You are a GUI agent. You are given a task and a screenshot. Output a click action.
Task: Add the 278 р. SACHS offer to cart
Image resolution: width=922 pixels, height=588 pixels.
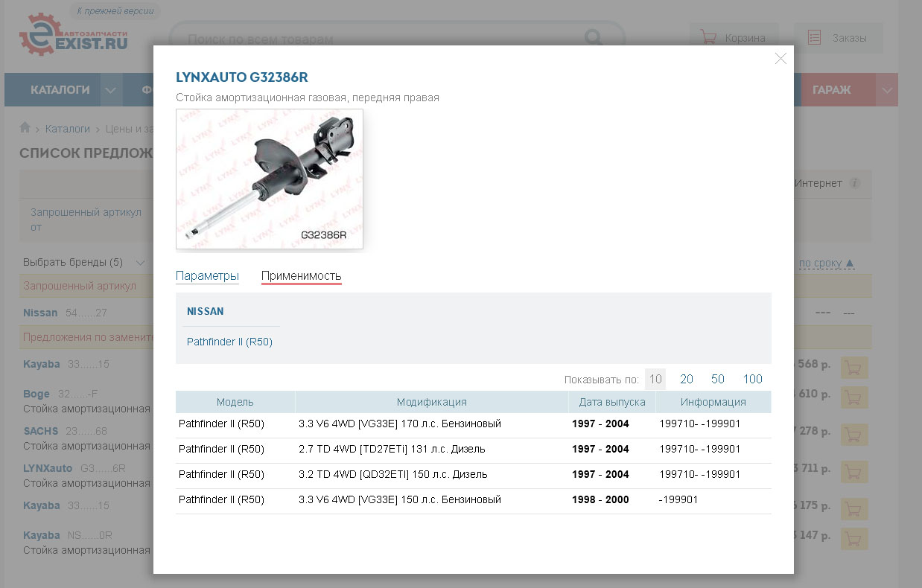[x=853, y=435]
